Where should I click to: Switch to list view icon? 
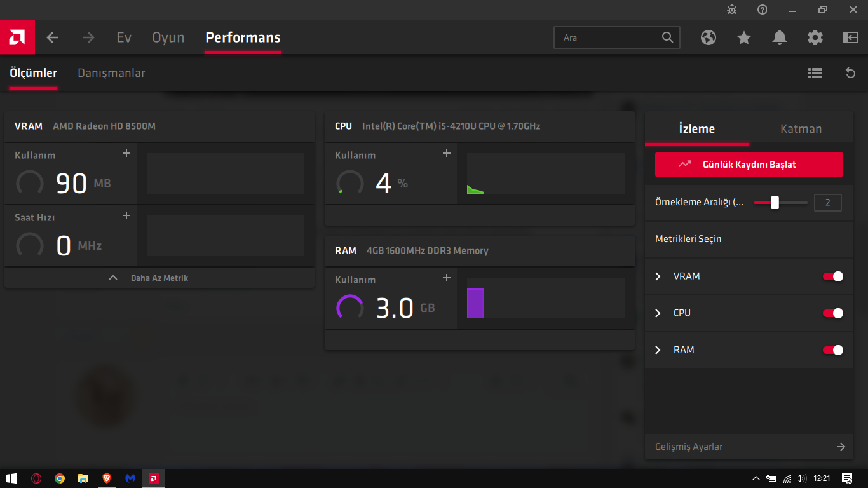[x=815, y=73]
